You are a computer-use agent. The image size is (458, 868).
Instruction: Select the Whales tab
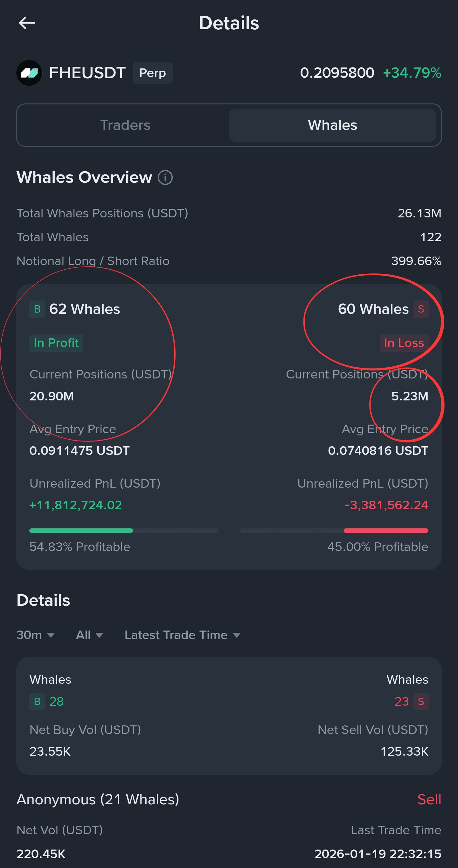332,125
